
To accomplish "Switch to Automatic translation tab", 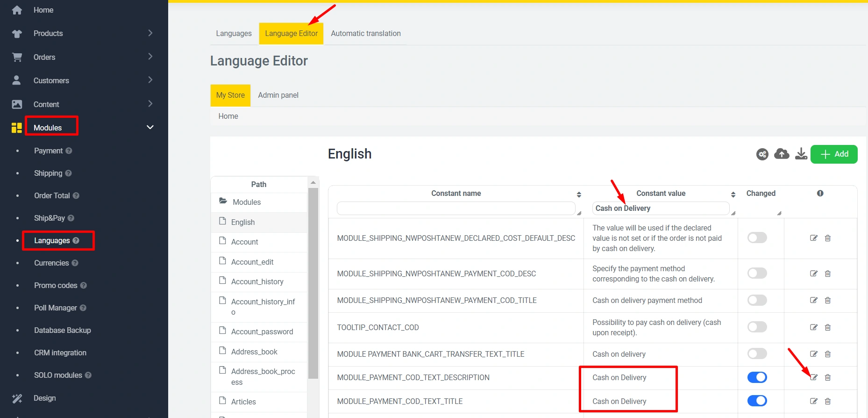I will 365,34.
